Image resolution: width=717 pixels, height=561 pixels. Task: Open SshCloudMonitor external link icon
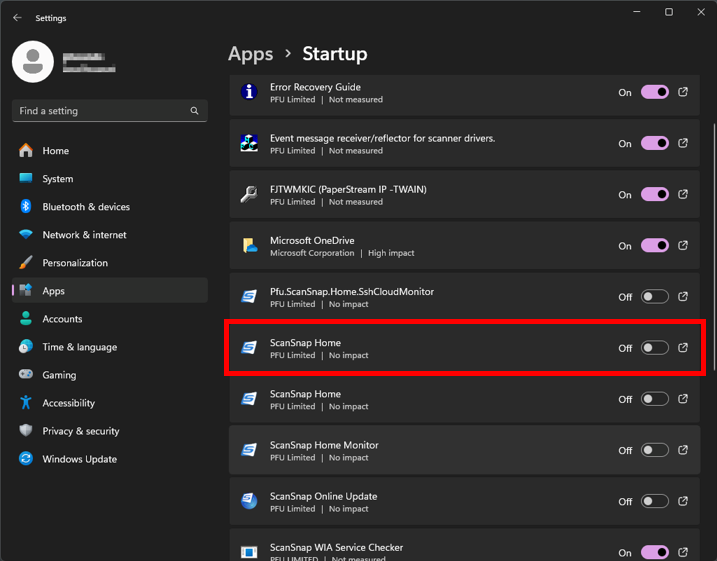(x=683, y=297)
